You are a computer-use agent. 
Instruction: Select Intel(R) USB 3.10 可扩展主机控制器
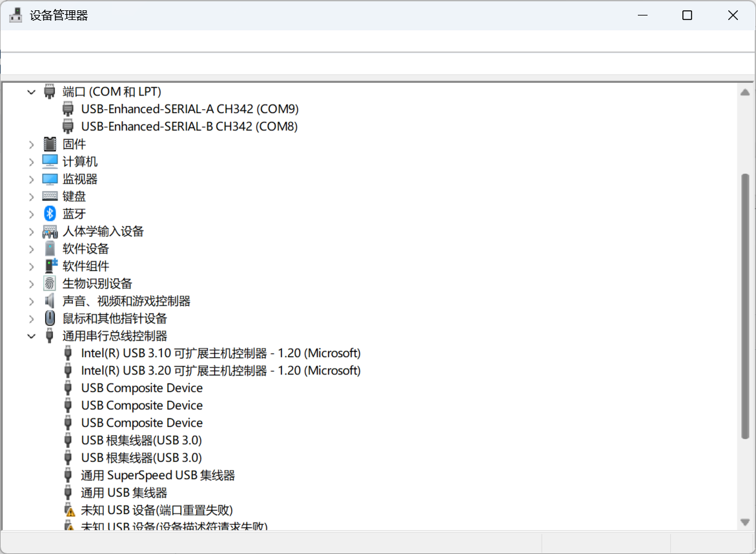[220, 353]
